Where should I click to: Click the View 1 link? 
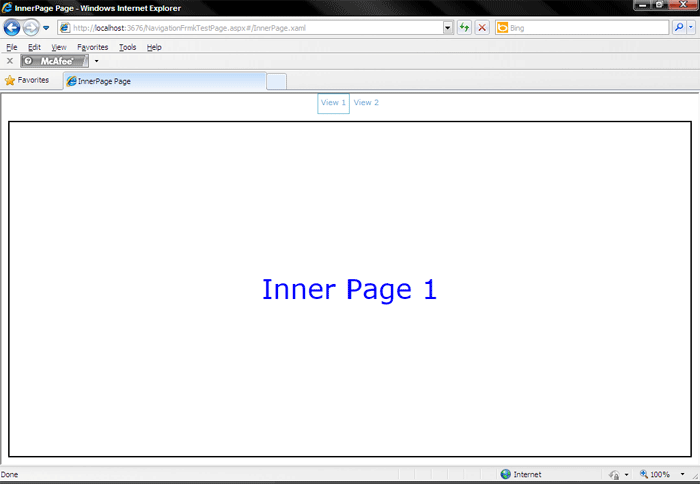pos(333,103)
